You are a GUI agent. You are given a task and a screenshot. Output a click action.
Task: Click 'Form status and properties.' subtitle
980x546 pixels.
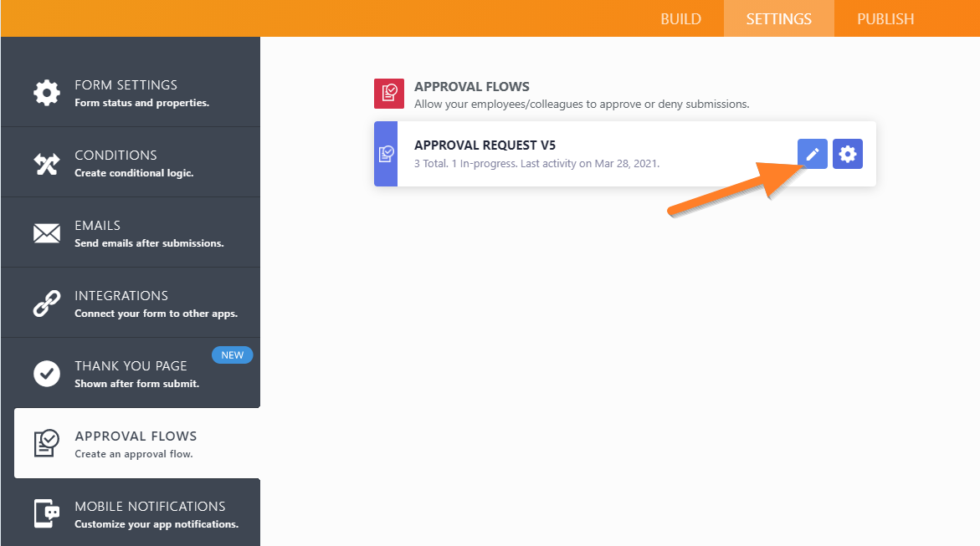[x=142, y=103]
